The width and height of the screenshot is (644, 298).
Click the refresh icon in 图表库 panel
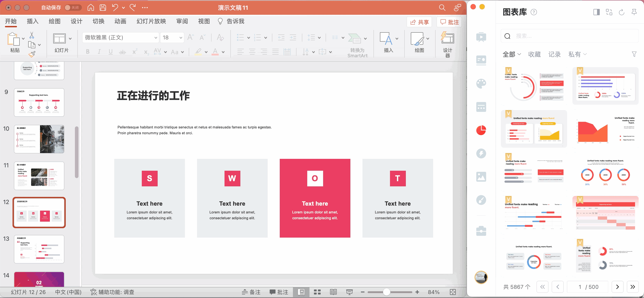click(621, 12)
